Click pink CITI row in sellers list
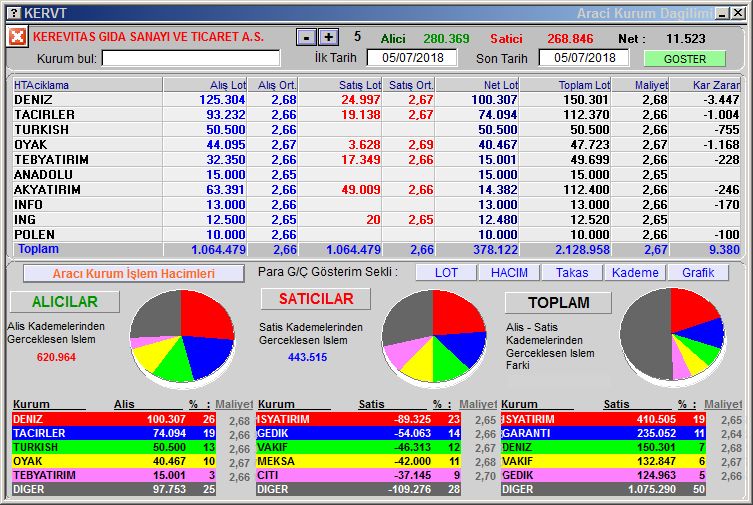The height and width of the screenshot is (505, 753). point(359,475)
